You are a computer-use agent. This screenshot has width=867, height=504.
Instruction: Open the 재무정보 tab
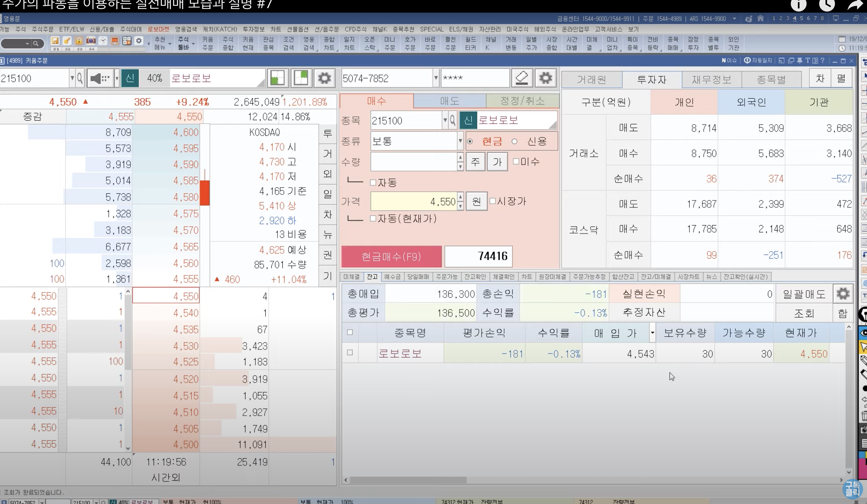coord(711,80)
